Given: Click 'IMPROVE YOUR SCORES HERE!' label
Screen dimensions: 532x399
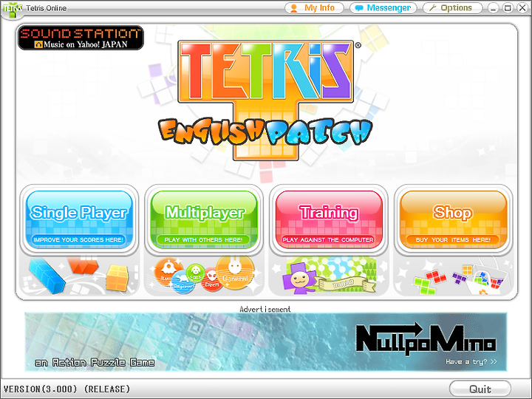Looking at the screenshot, I should coord(78,239).
